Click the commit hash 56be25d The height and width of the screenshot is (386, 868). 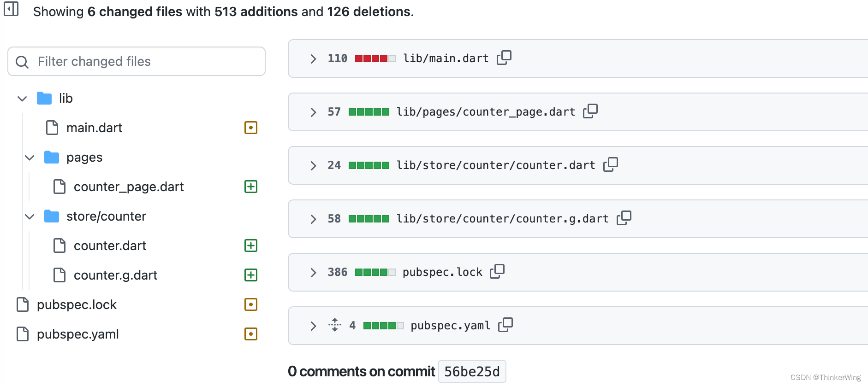[x=472, y=371]
